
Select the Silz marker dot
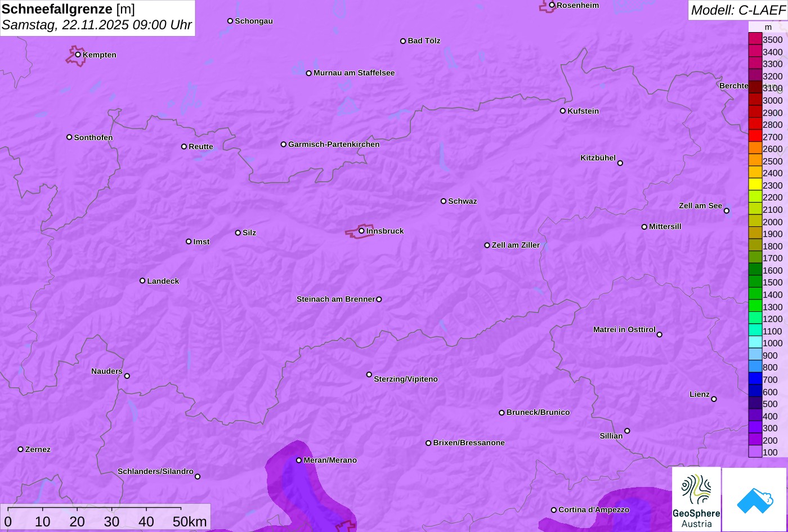click(238, 233)
